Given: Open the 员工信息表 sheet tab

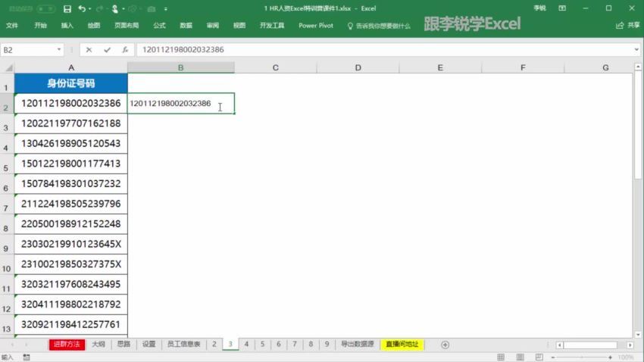Looking at the screenshot, I should (x=183, y=345).
